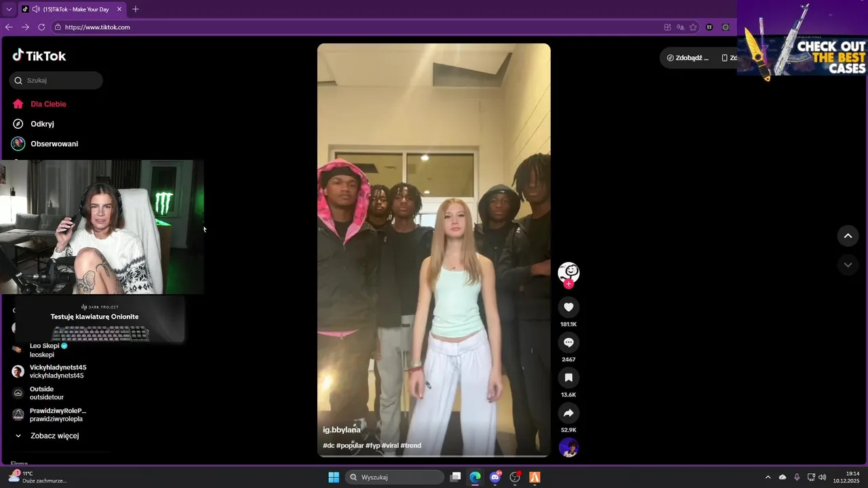Open the orange app taskbar icon
868x488 pixels.
pos(535,477)
